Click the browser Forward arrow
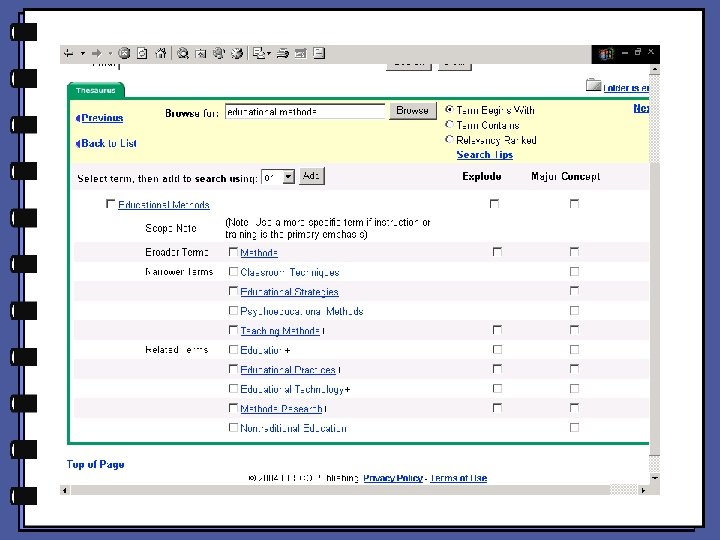This screenshot has height=540, width=720. (96, 53)
